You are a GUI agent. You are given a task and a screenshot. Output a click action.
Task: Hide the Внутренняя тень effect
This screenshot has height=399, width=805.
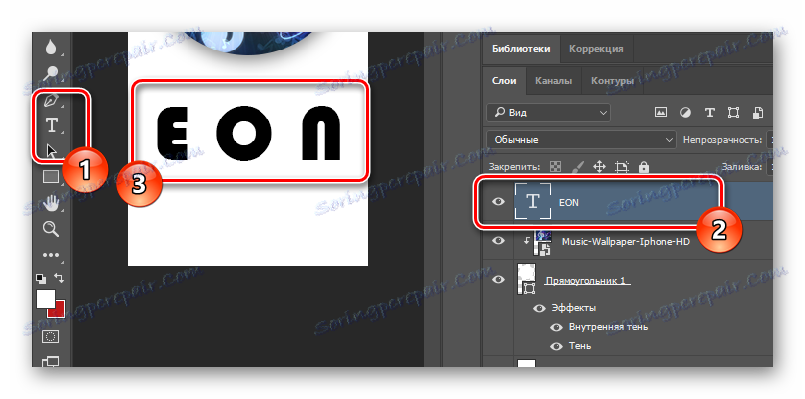[x=556, y=327]
